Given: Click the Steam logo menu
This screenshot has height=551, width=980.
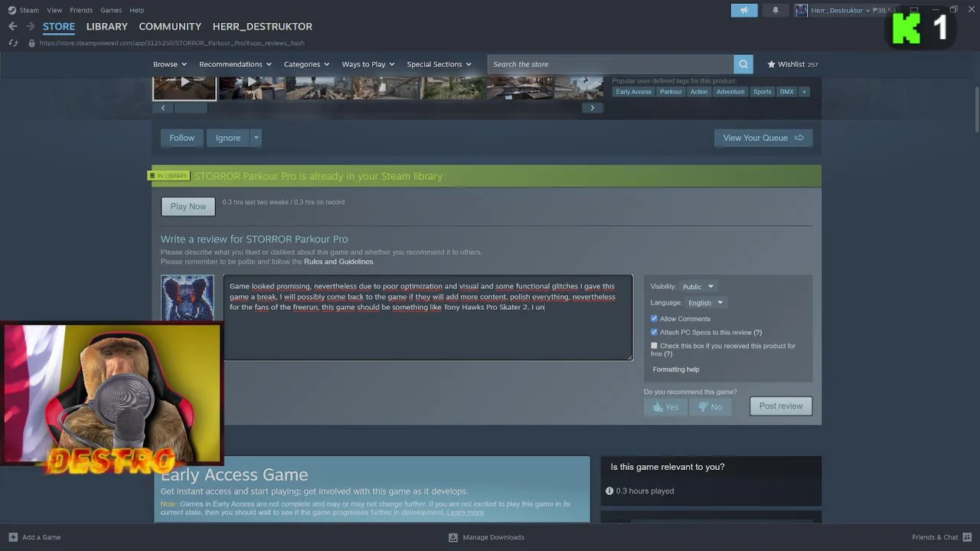Looking at the screenshot, I should (x=23, y=10).
